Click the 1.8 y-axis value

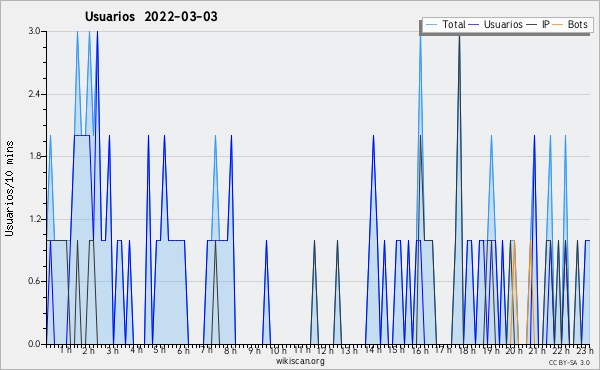pyautogui.click(x=34, y=156)
